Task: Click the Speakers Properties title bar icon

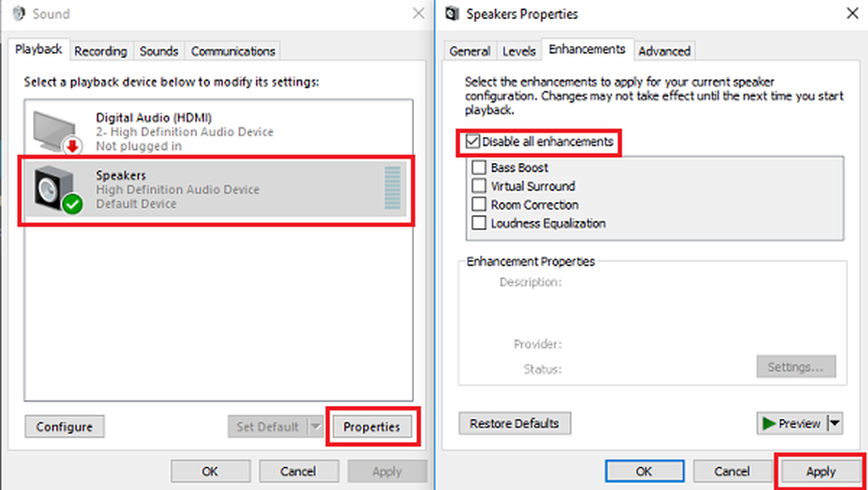Action: 452,14
